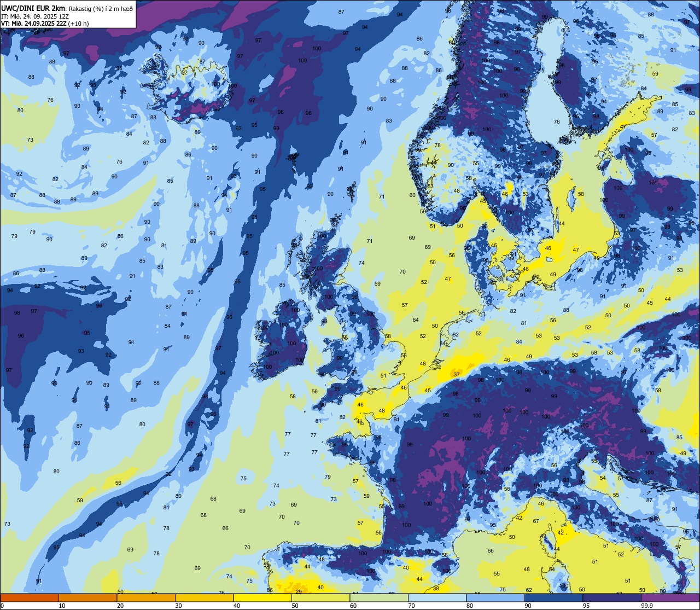Click the title text UWC/DINI EUR 2km
The height and width of the screenshot is (610, 700).
point(33,8)
